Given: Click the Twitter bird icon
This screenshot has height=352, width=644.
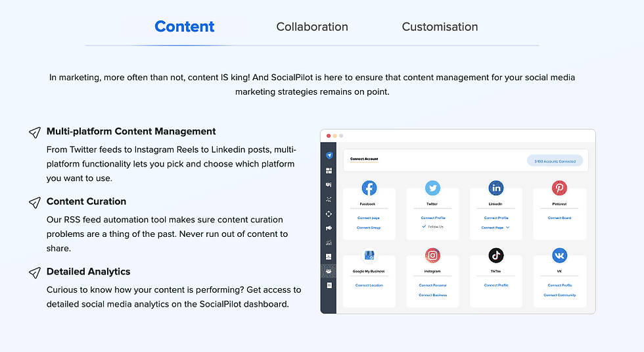Looking at the screenshot, I should [432, 188].
